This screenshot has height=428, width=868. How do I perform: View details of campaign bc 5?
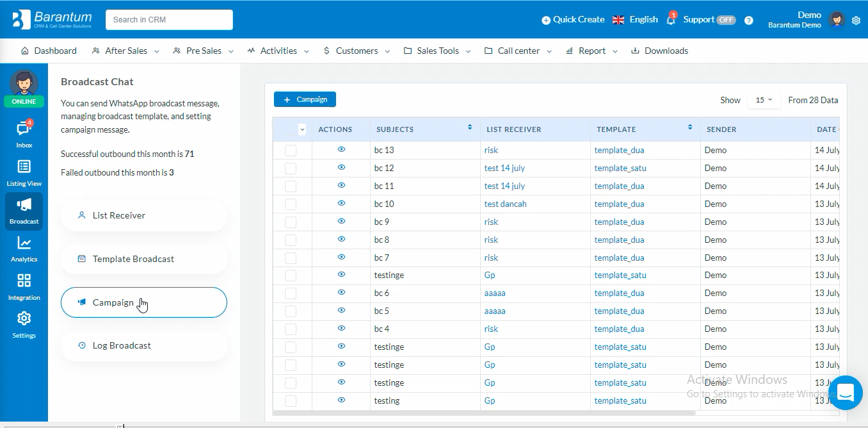[341, 310]
